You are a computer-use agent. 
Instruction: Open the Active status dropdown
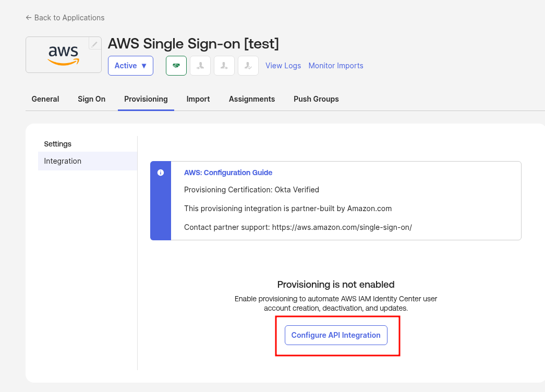pos(130,66)
